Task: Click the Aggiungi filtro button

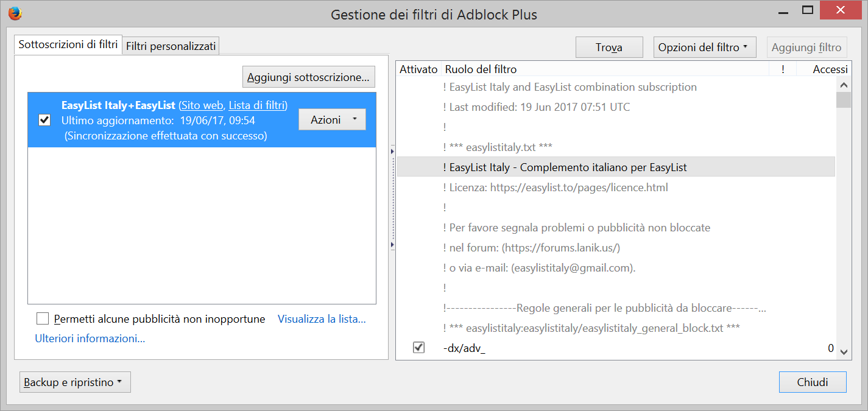Action: (x=806, y=47)
